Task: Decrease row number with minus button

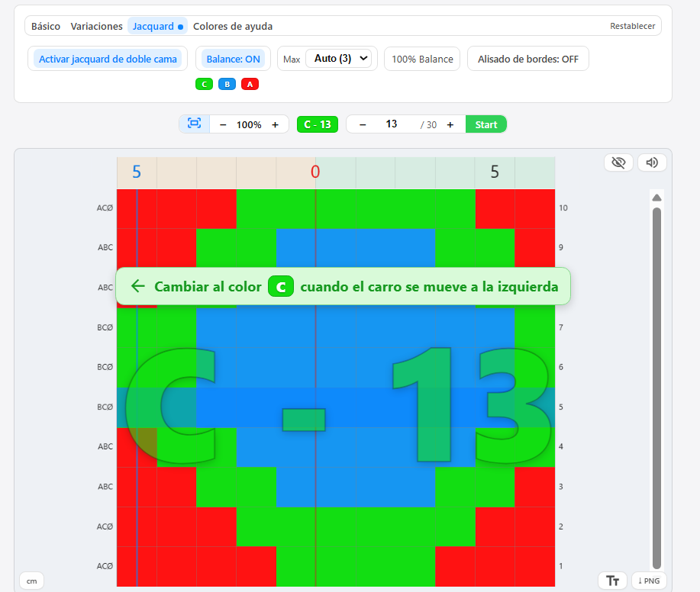Action: (363, 124)
